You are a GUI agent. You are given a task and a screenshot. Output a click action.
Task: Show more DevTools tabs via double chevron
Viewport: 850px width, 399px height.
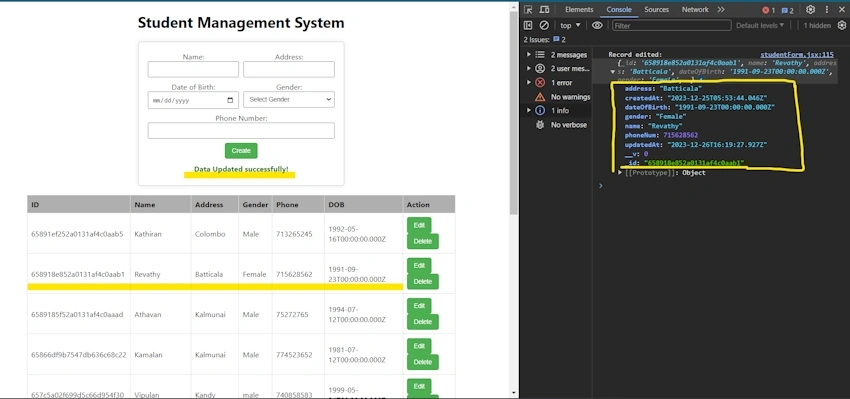point(721,10)
